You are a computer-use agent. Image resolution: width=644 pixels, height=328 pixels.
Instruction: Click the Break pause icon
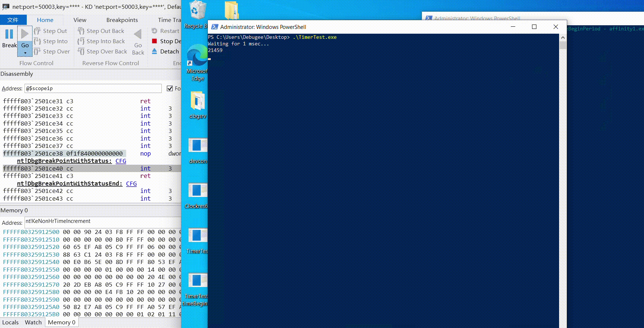pos(9,34)
